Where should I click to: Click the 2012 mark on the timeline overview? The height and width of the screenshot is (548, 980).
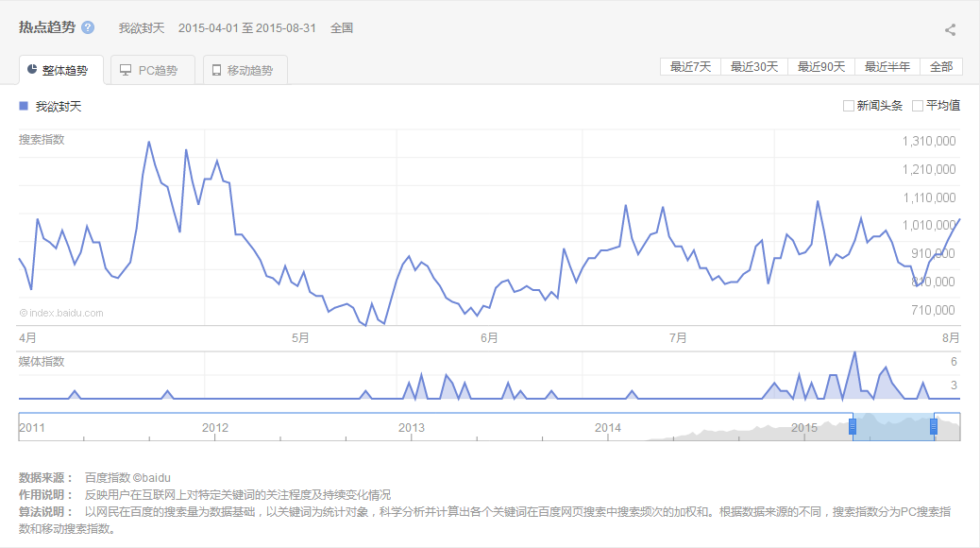point(215,428)
